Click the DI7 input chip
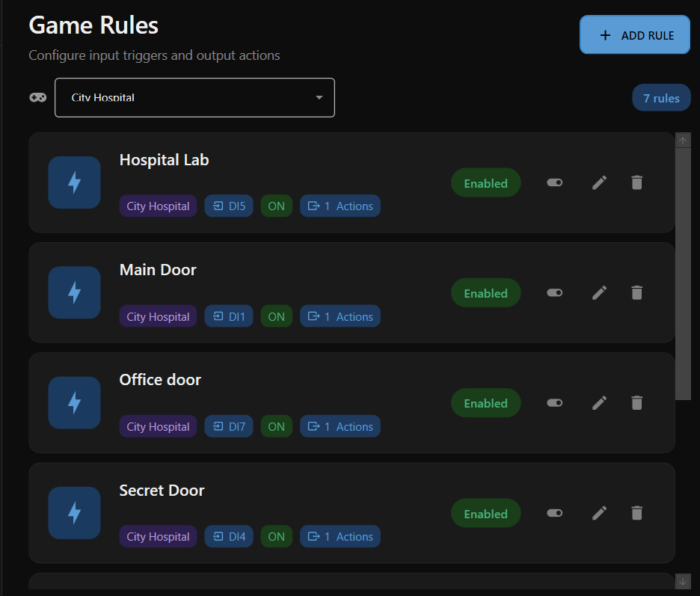This screenshot has height=596, width=700. pos(229,426)
